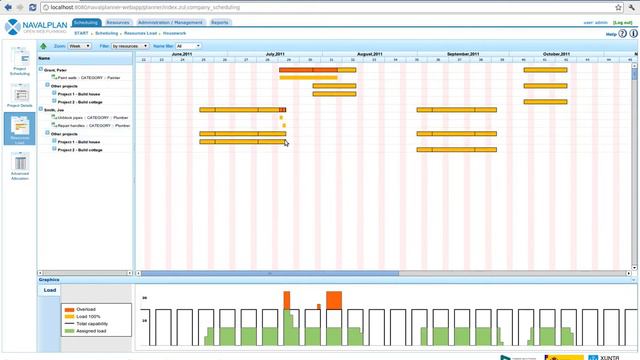Screen dimensions: 640x360
Task: Click the name list horizontal scrollbar
Action: click(x=85, y=273)
